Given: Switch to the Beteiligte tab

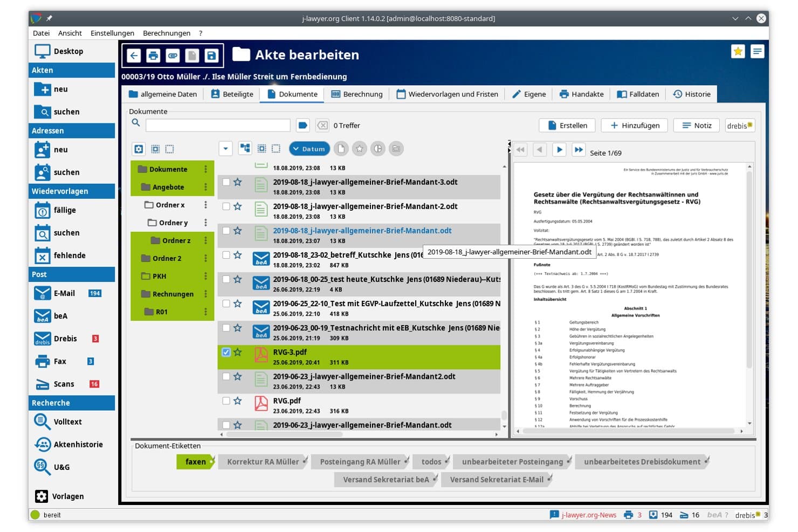Looking at the screenshot, I should point(232,94).
